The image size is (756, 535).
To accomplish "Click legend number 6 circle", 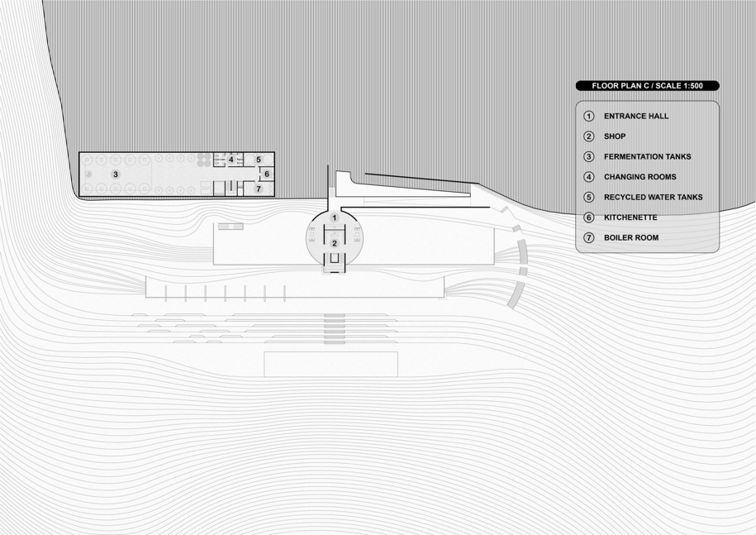I will (589, 217).
